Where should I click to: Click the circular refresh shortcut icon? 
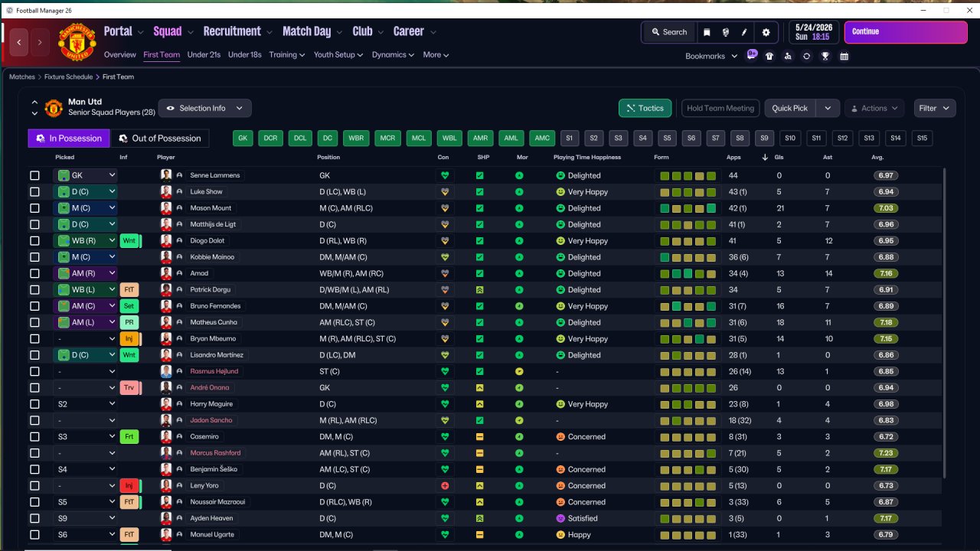806,56
